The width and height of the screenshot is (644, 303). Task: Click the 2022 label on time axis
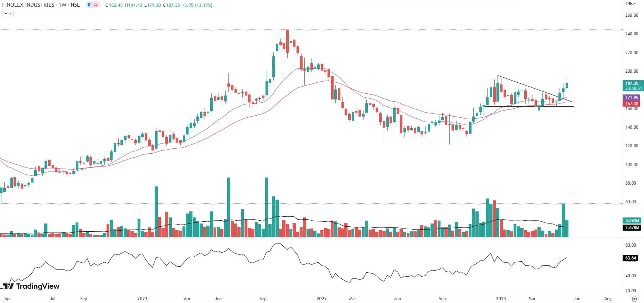322,299
